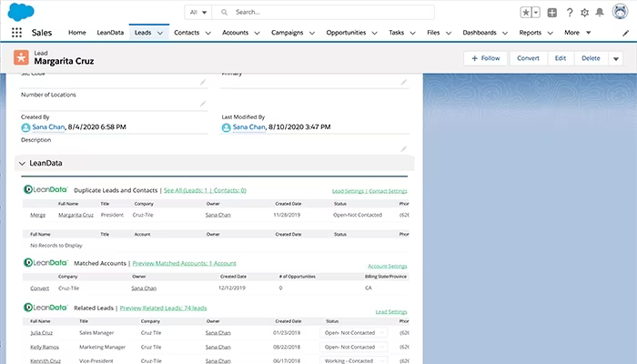This screenshot has height=364, width=637.
Task: Open the user profile avatar
Action: 620,12
